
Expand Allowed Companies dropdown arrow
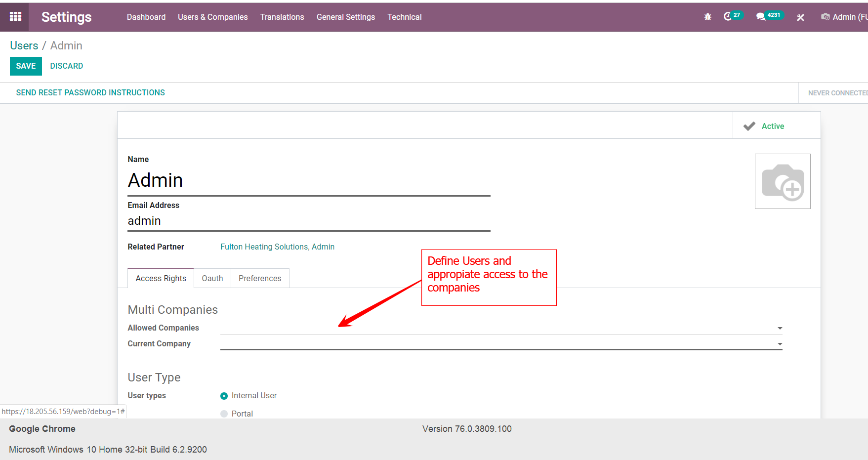[780, 328]
